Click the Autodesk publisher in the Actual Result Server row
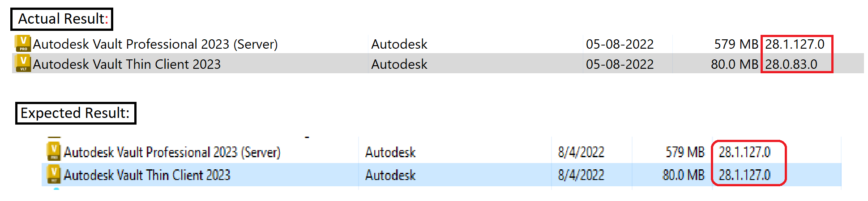 coord(399,44)
